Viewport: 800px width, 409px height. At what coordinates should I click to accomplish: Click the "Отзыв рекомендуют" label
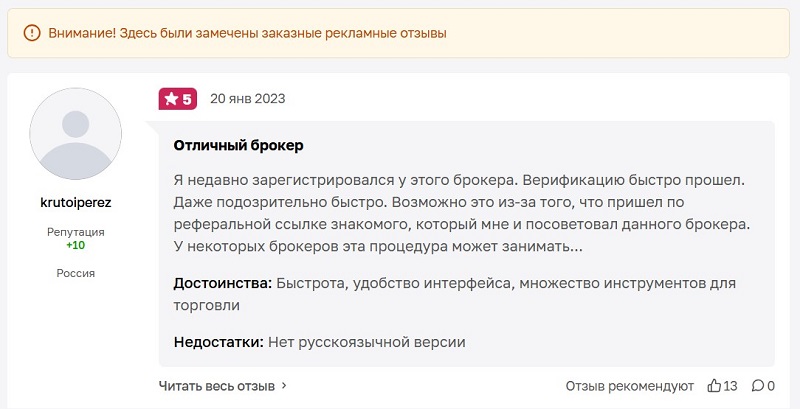[629, 385]
